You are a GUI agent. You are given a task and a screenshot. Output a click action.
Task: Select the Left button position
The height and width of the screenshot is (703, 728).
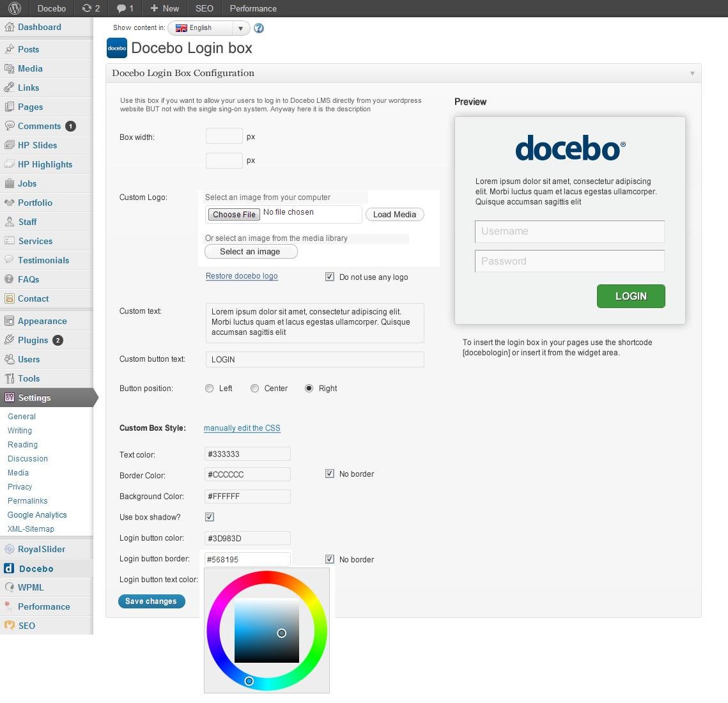point(209,388)
